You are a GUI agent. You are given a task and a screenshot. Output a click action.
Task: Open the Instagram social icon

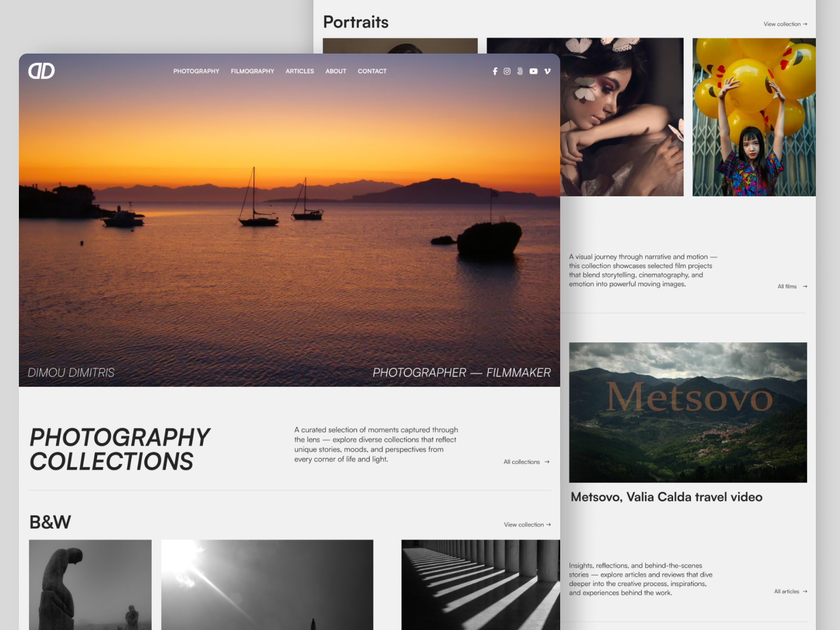pyautogui.click(x=507, y=71)
